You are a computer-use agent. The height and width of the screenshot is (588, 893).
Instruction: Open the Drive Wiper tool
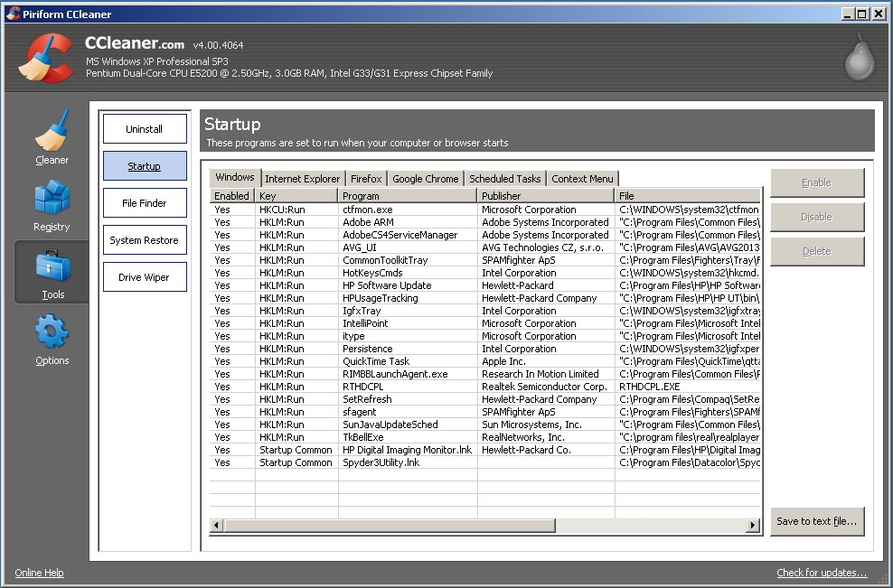pos(145,276)
